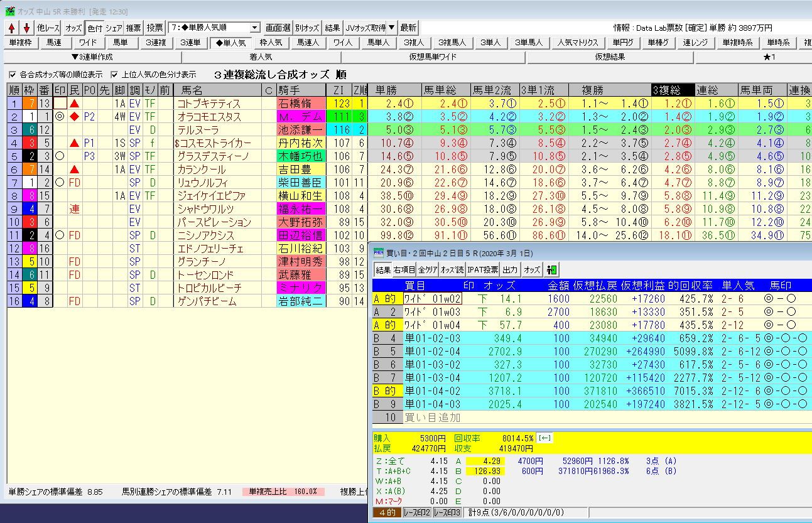
Task: Click the 出力 button in the 買い目 window
Action: point(511,269)
